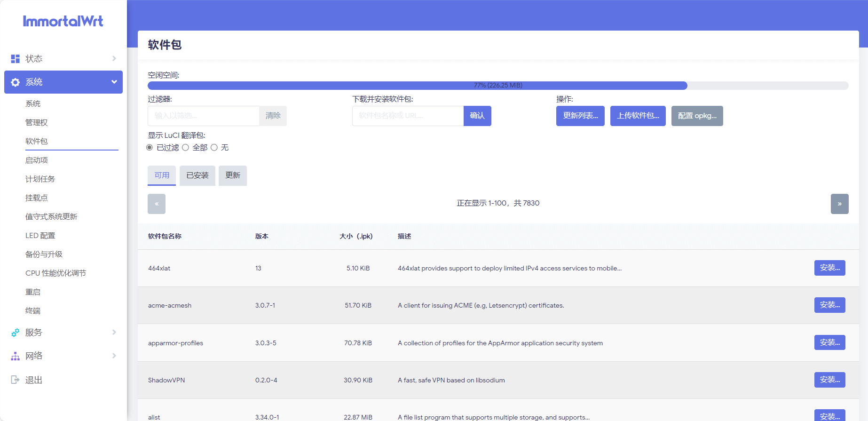Expand the 网络 menu chevron
The width and height of the screenshot is (868, 421).
(114, 356)
